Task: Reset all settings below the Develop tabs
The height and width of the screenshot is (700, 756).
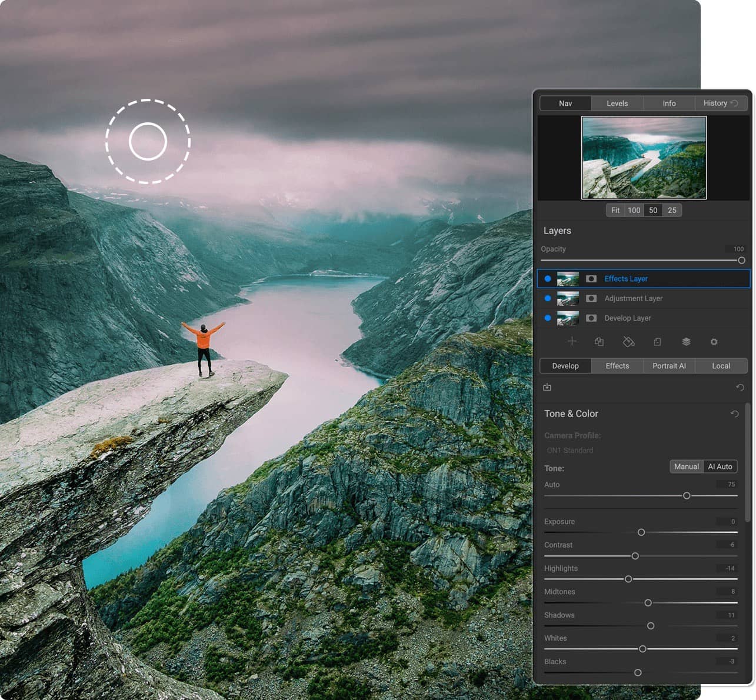Action: point(740,387)
